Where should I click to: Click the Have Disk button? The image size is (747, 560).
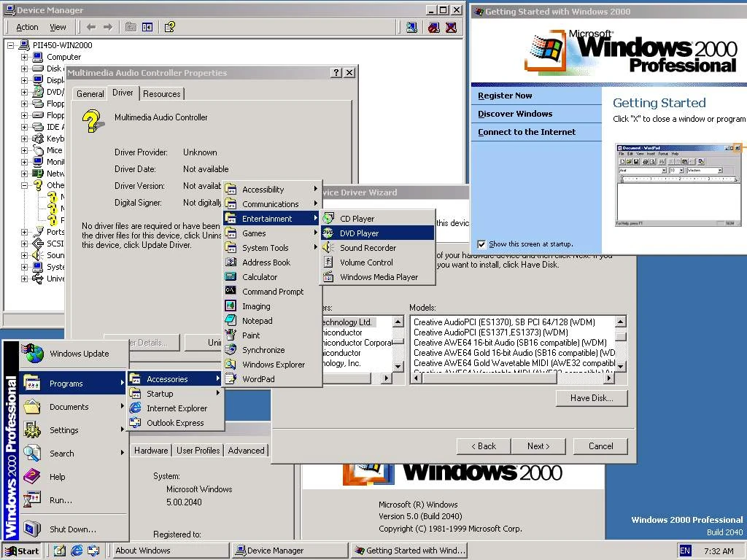pos(591,398)
